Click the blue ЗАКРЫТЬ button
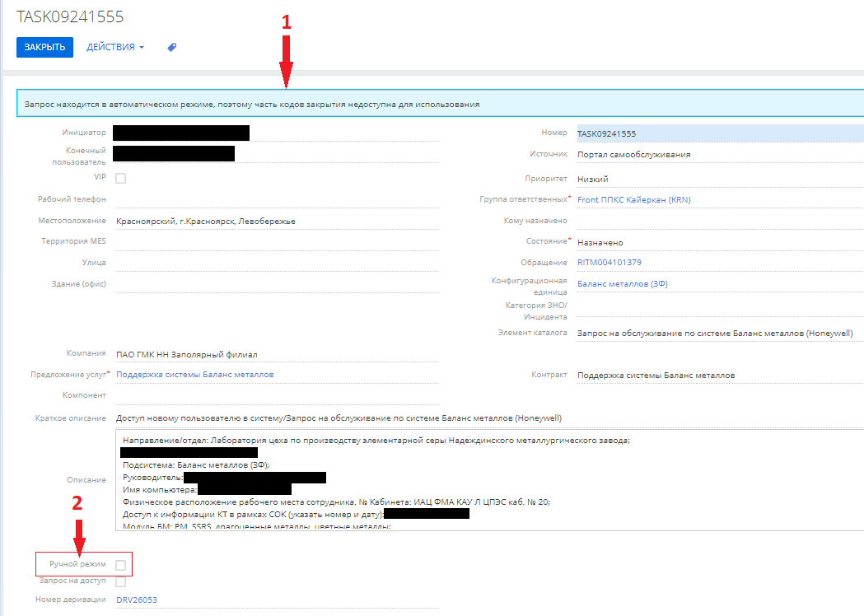The image size is (864, 616). point(44,48)
